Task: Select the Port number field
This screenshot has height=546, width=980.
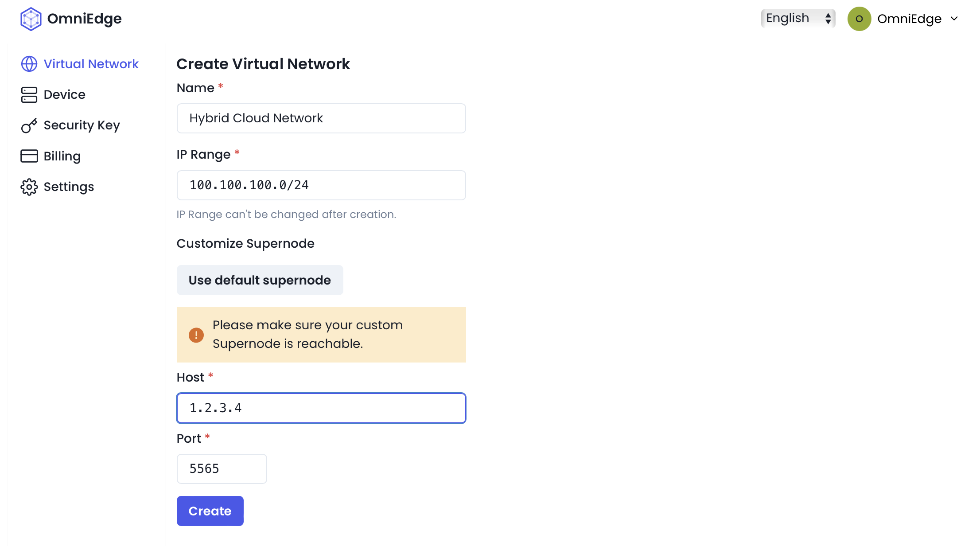Action: (222, 469)
